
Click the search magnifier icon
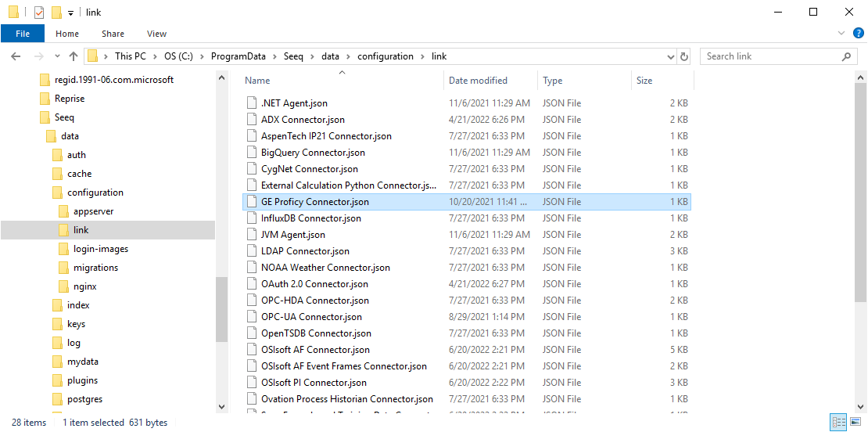coord(846,56)
